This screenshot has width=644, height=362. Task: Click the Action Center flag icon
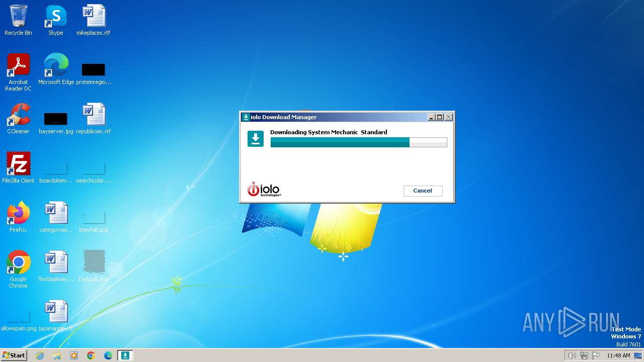click(x=596, y=355)
